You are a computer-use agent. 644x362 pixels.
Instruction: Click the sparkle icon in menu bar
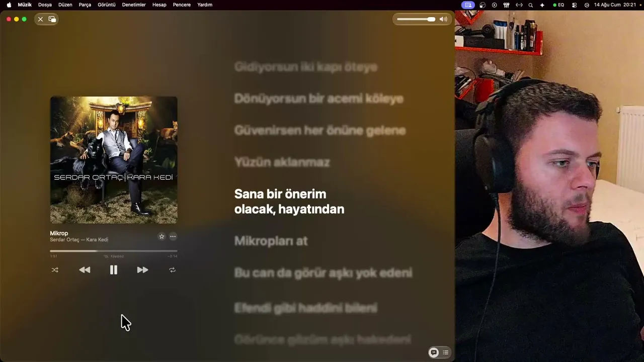[x=542, y=5]
